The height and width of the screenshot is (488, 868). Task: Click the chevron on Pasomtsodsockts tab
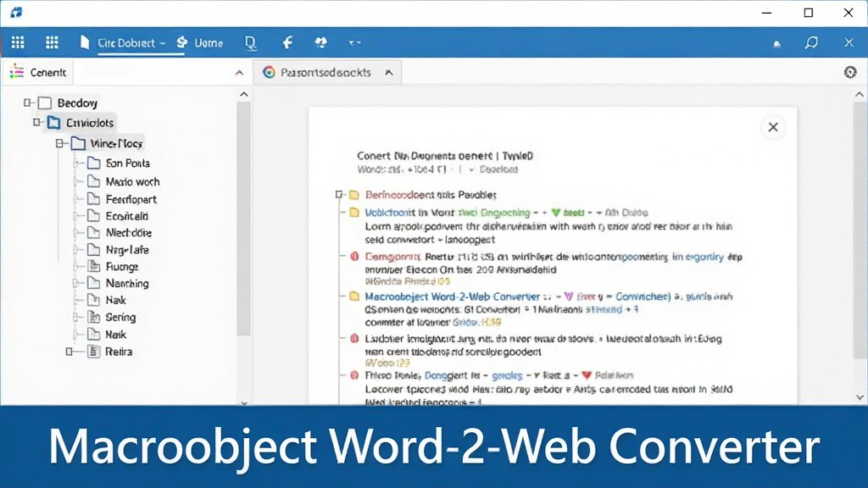[x=389, y=73]
